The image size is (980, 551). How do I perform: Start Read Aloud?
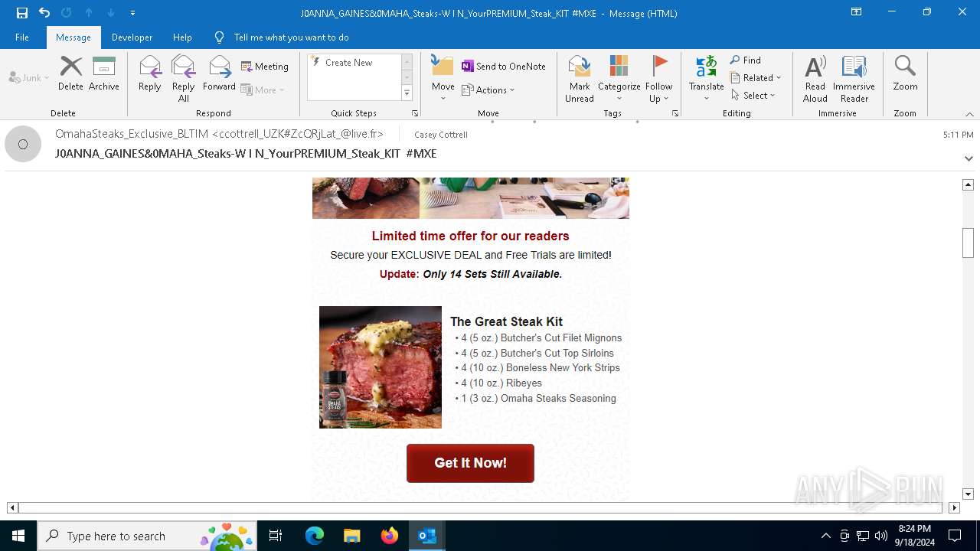coord(815,79)
